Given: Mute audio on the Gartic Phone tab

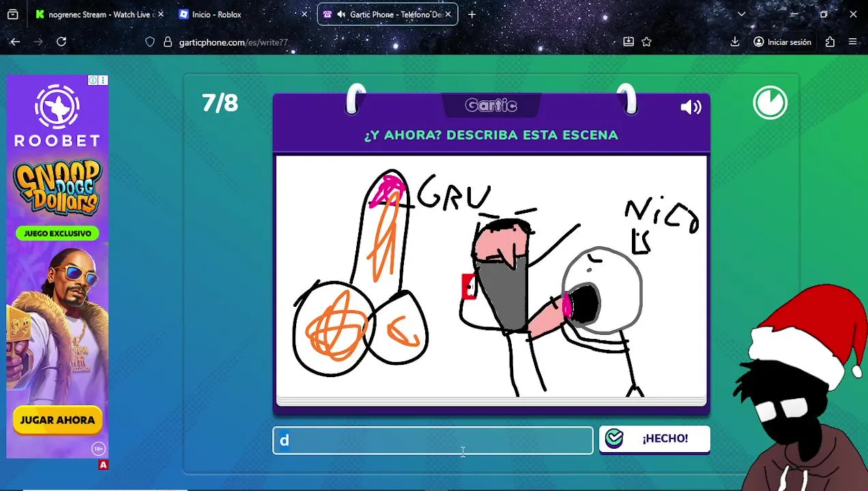Looking at the screenshot, I should (x=341, y=14).
